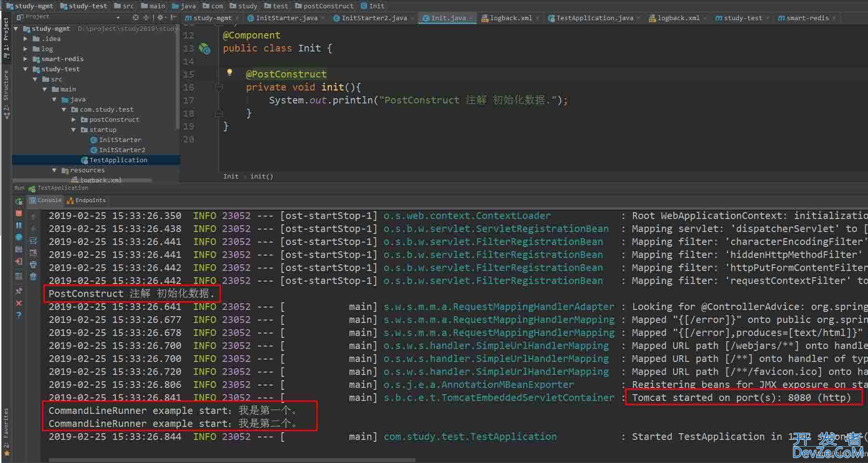The height and width of the screenshot is (463, 868).
Task: Collapse the resources folder
Action: point(54,170)
